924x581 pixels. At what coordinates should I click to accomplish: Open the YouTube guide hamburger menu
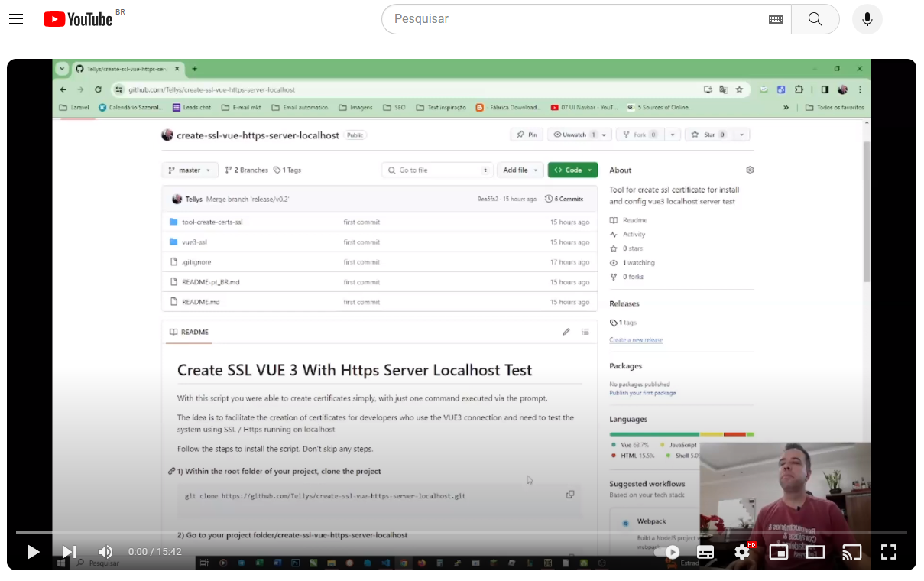(x=16, y=19)
